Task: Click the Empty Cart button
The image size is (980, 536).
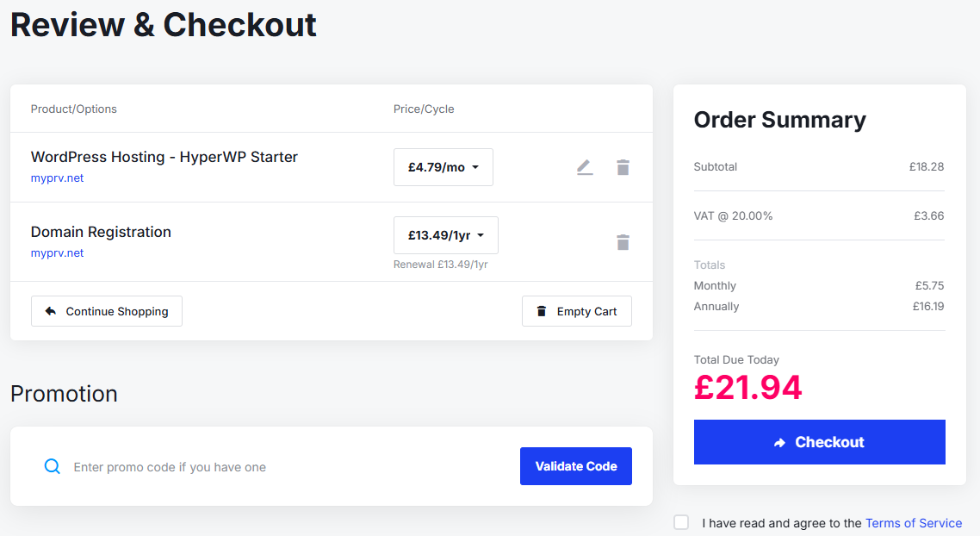Action: pos(576,311)
